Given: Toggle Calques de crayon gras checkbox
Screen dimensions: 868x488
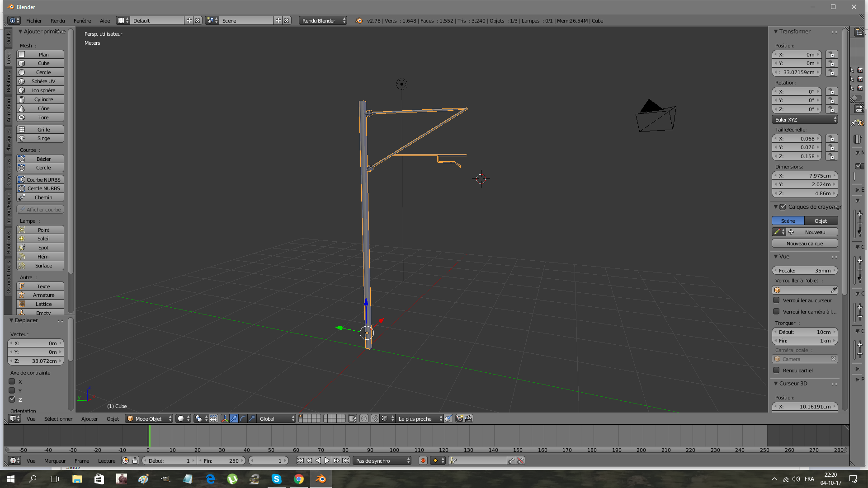Looking at the screenshot, I should 783,206.
